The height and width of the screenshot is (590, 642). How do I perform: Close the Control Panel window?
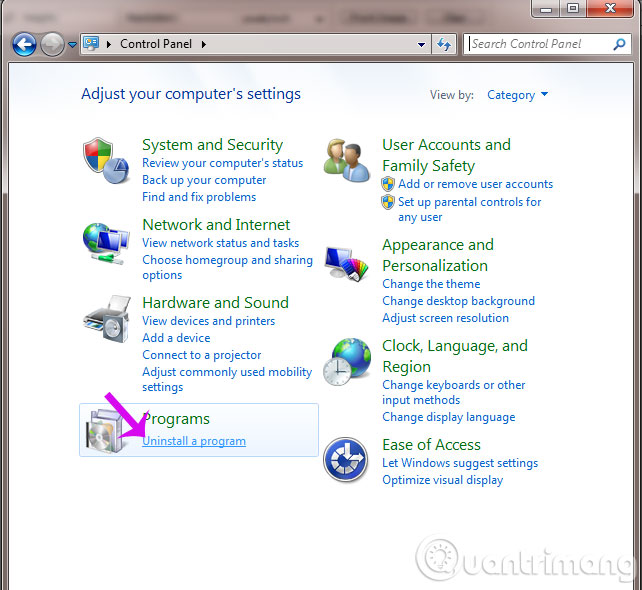(x=610, y=8)
